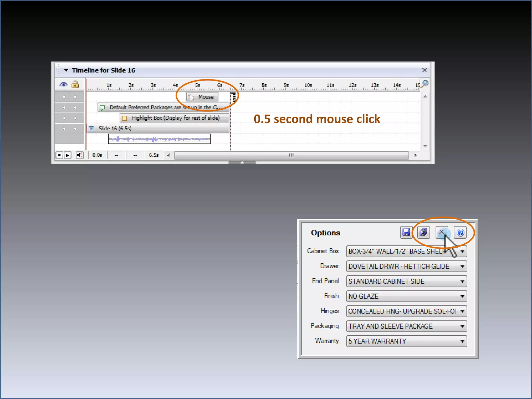Click the end marker on timeline
Image resolution: width=532 pixels, height=399 pixels.
(234, 97)
